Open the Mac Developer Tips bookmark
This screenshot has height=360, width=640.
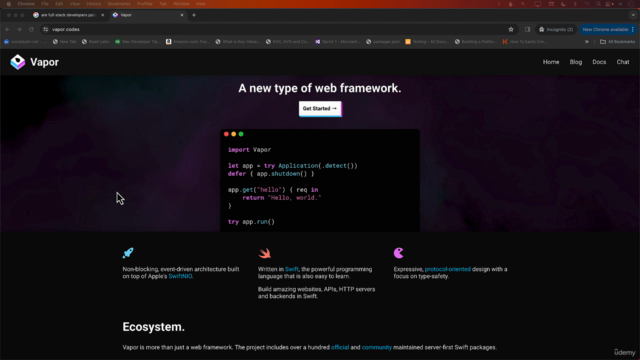(138, 42)
